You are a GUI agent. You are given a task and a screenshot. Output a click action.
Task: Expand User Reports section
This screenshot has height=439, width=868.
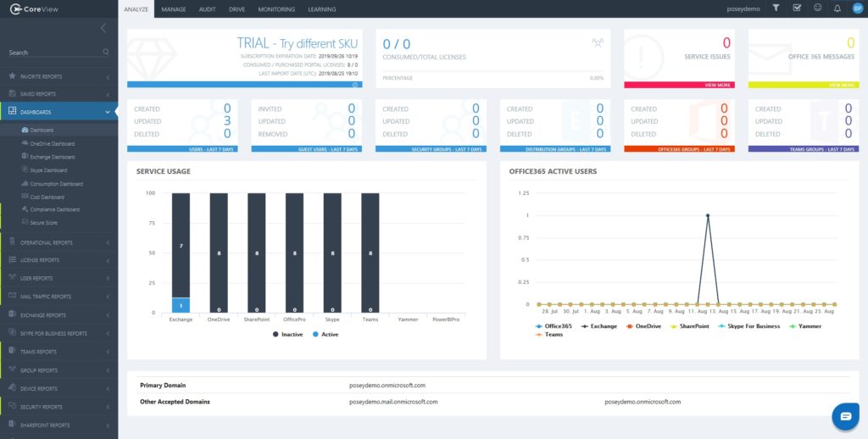[58, 279]
